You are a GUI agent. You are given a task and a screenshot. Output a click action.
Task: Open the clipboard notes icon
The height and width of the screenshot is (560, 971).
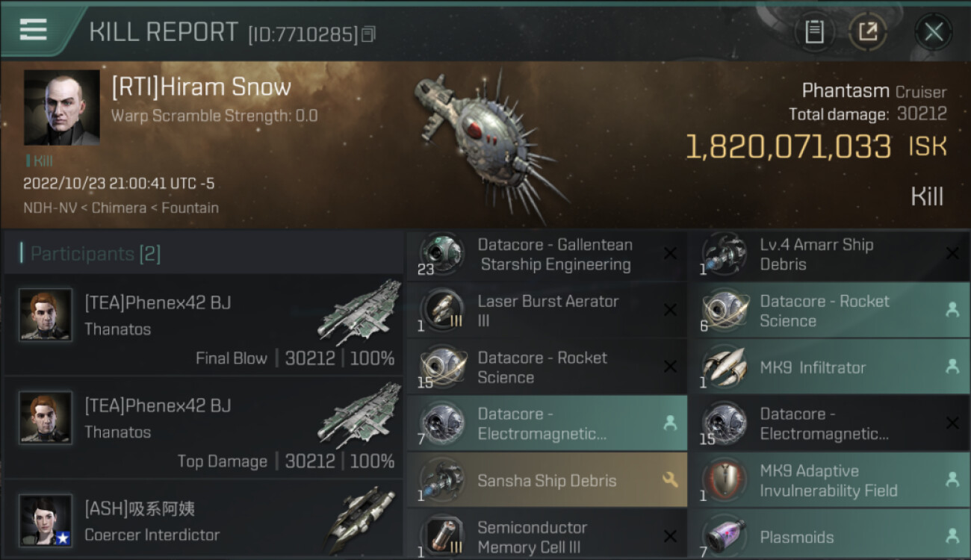tap(814, 31)
